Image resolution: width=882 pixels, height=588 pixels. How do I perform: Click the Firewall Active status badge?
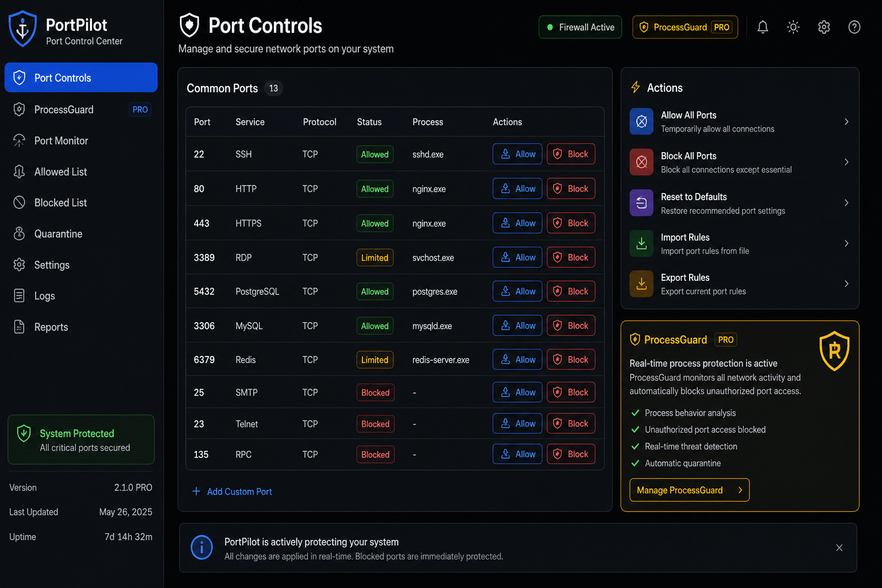[580, 27]
